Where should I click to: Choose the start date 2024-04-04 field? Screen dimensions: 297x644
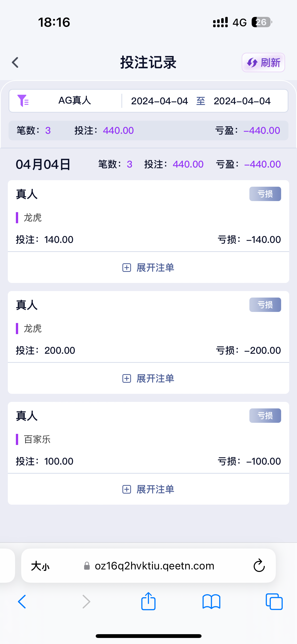pos(159,101)
